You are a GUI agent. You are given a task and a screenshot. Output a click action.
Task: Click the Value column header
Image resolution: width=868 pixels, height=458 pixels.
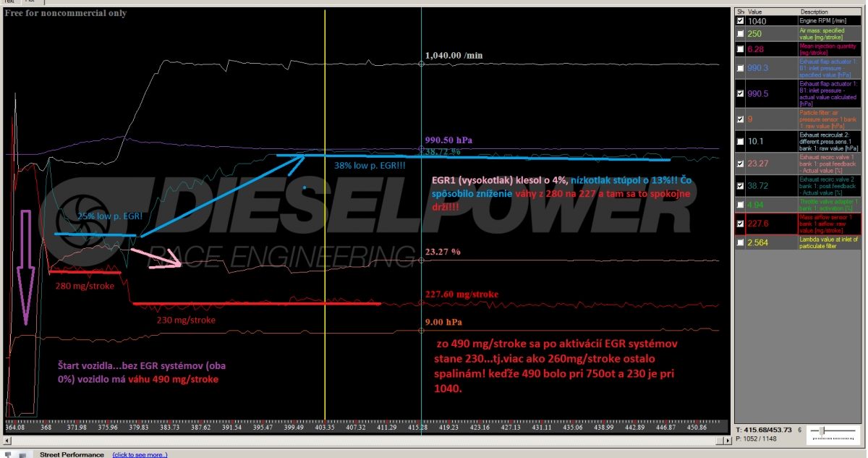pos(771,12)
